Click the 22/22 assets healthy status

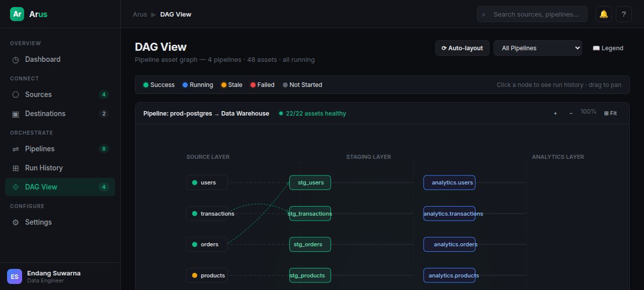click(x=312, y=114)
